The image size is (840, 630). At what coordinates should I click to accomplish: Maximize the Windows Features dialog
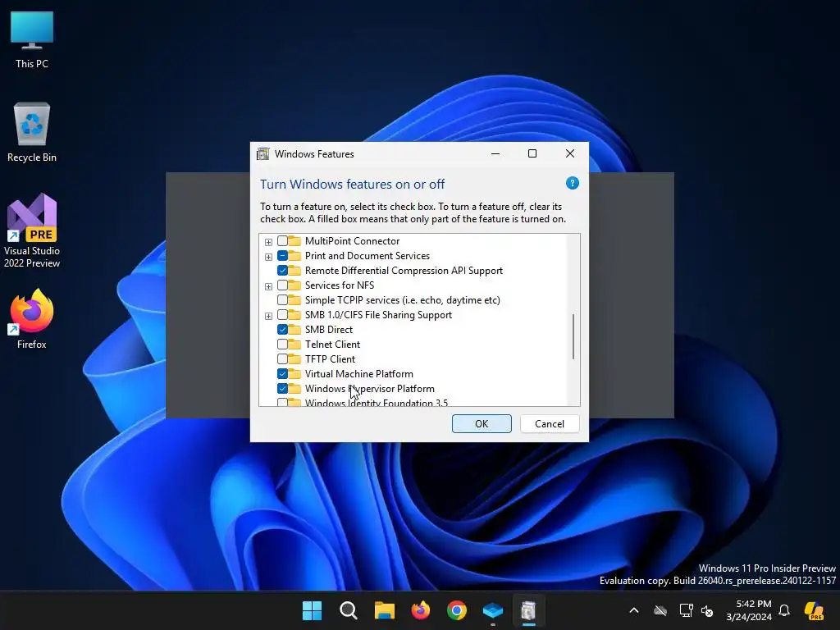click(x=532, y=153)
